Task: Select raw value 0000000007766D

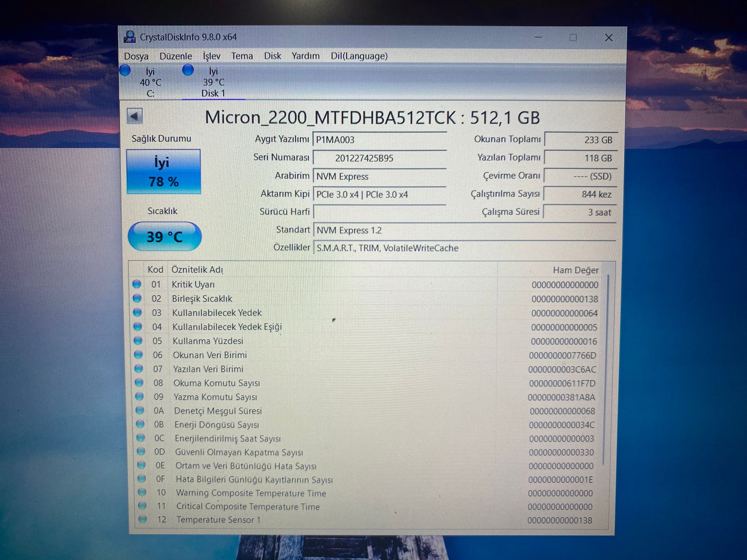Action: (x=562, y=355)
